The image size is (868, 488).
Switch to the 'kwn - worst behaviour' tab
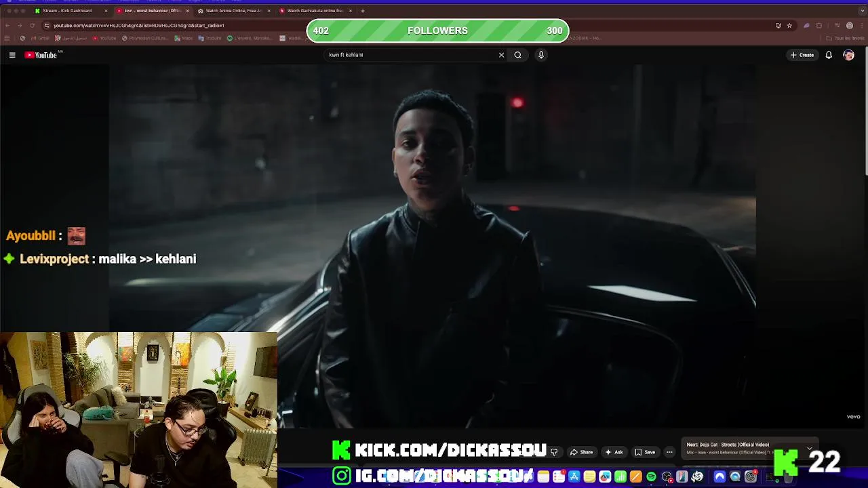click(x=152, y=11)
